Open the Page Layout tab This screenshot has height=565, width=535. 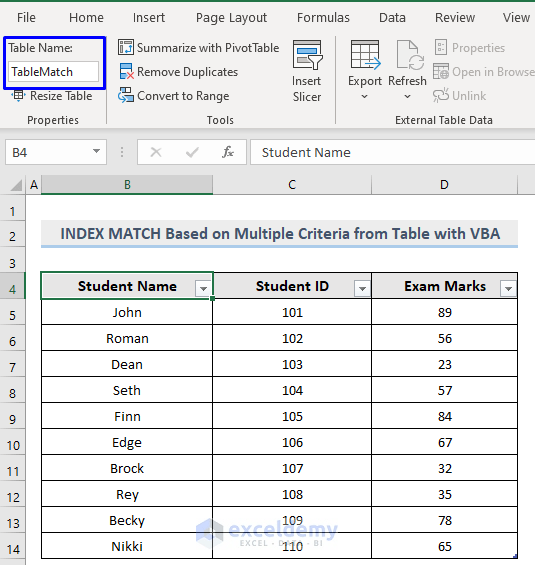(x=231, y=18)
